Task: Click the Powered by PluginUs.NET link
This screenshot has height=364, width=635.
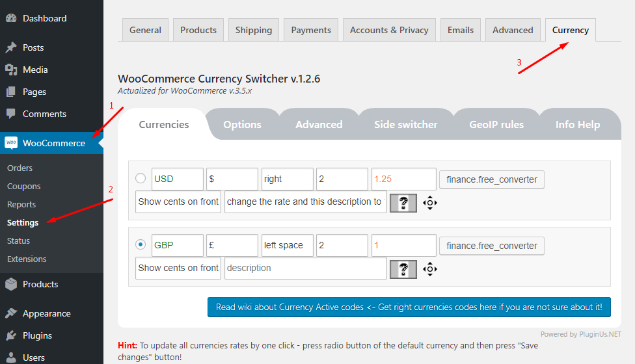Action: (x=581, y=334)
